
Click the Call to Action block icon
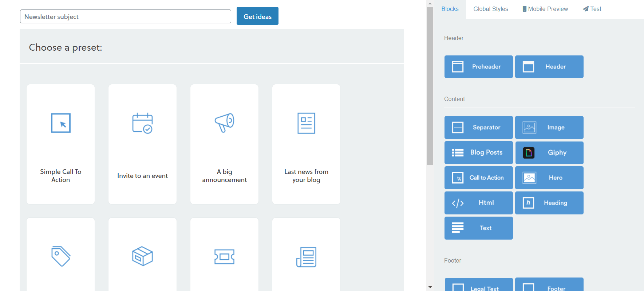pyautogui.click(x=458, y=178)
